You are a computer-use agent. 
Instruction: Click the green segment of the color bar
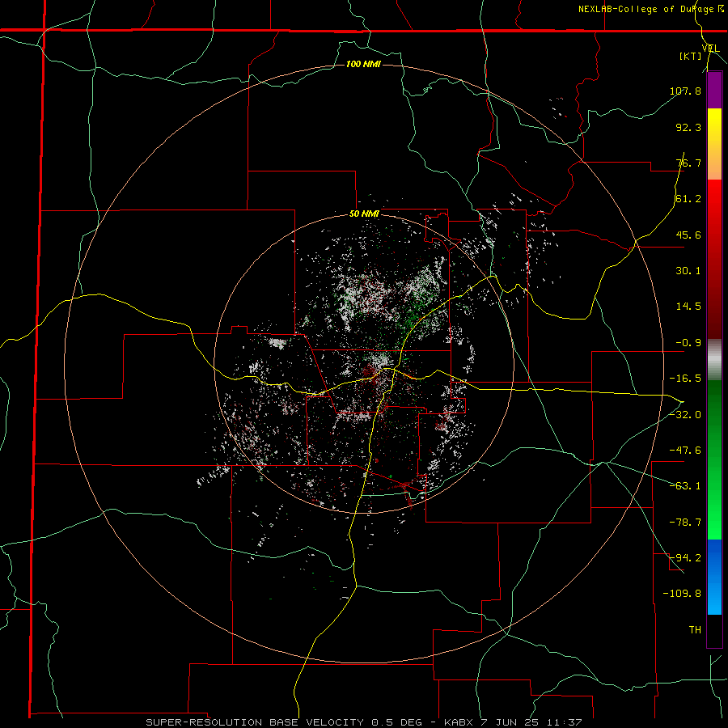tap(714, 459)
